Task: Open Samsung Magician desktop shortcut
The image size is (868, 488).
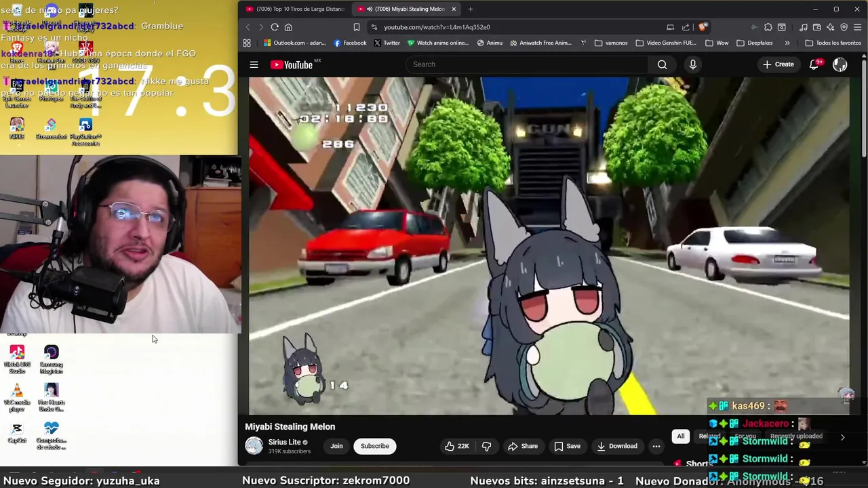Action: point(51,359)
